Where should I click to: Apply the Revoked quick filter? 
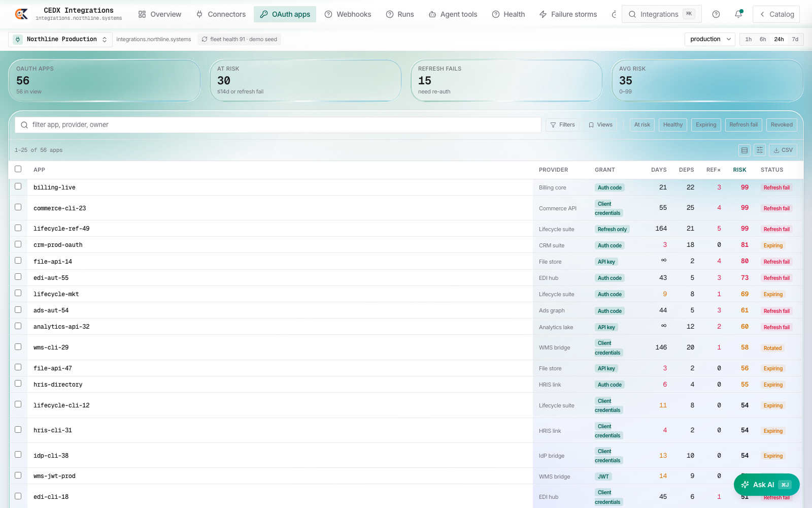782,125
